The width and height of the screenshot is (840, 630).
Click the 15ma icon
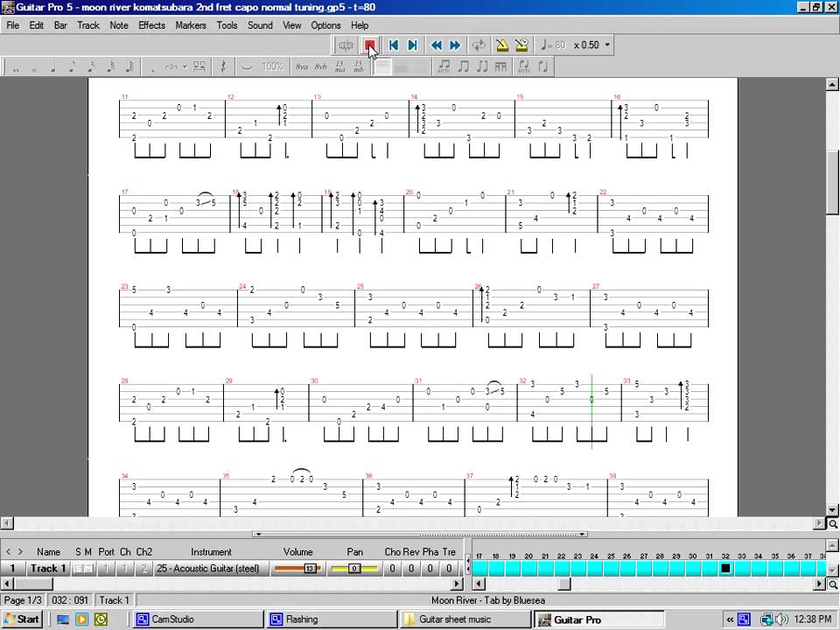coord(339,67)
